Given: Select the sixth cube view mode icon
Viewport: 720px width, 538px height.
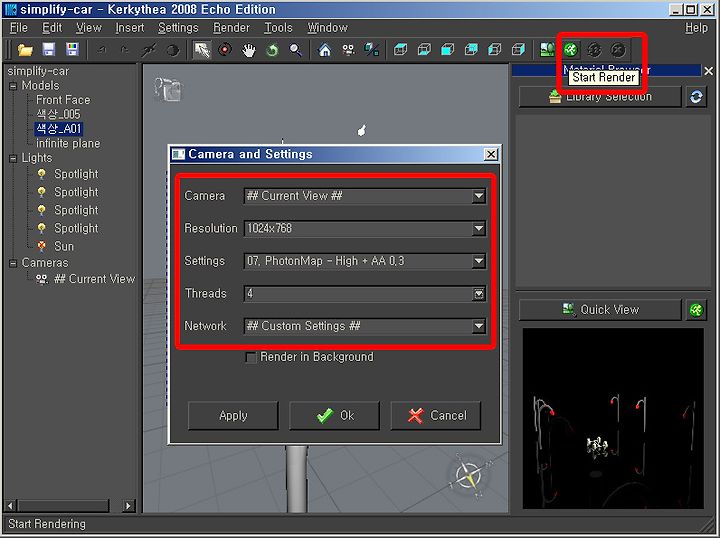Looking at the screenshot, I should (x=518, y=50).
